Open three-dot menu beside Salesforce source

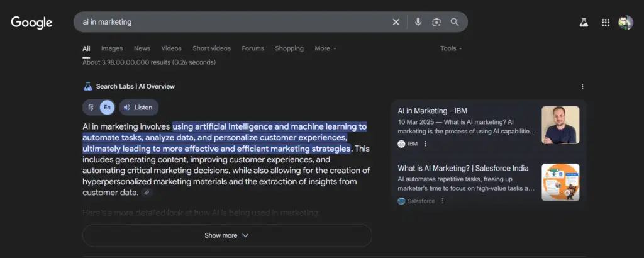coord(442,201)
